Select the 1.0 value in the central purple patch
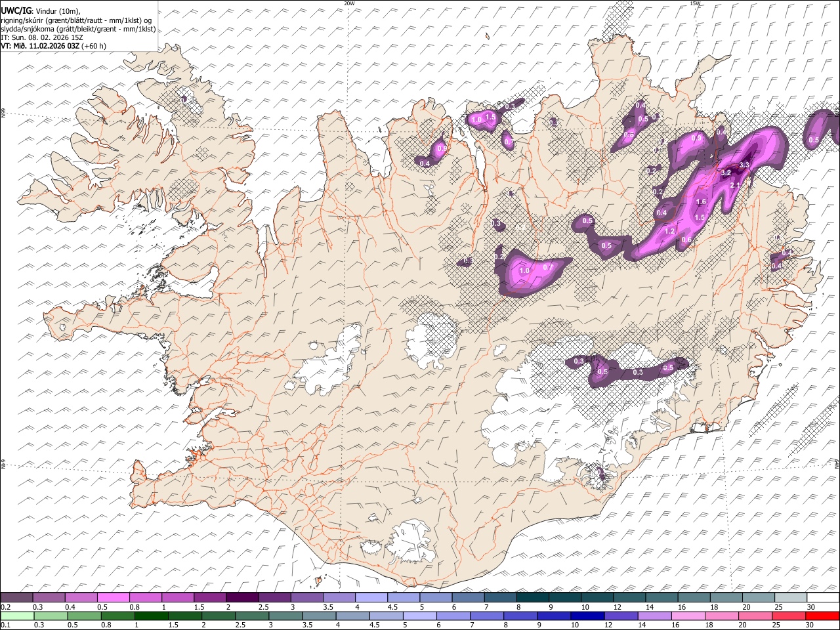Viewport: 840px width, 630px height. pyautogui.click(x=524, y=270)
